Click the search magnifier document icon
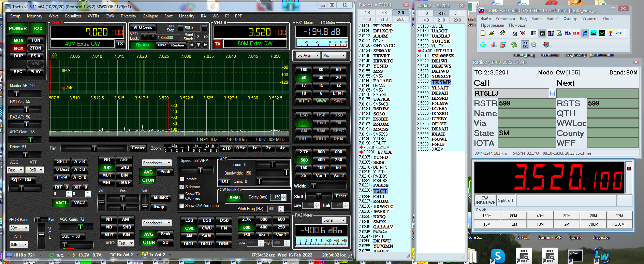 [559, 33]
